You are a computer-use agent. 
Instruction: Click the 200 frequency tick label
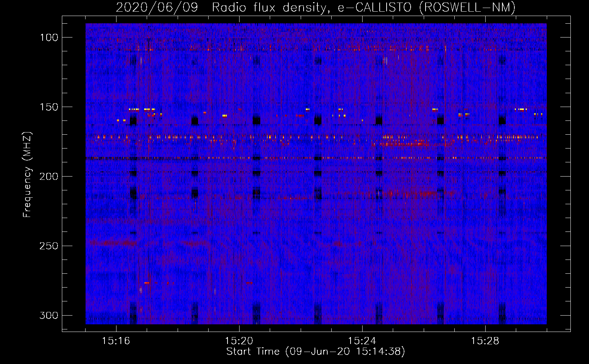pos(49,177)
